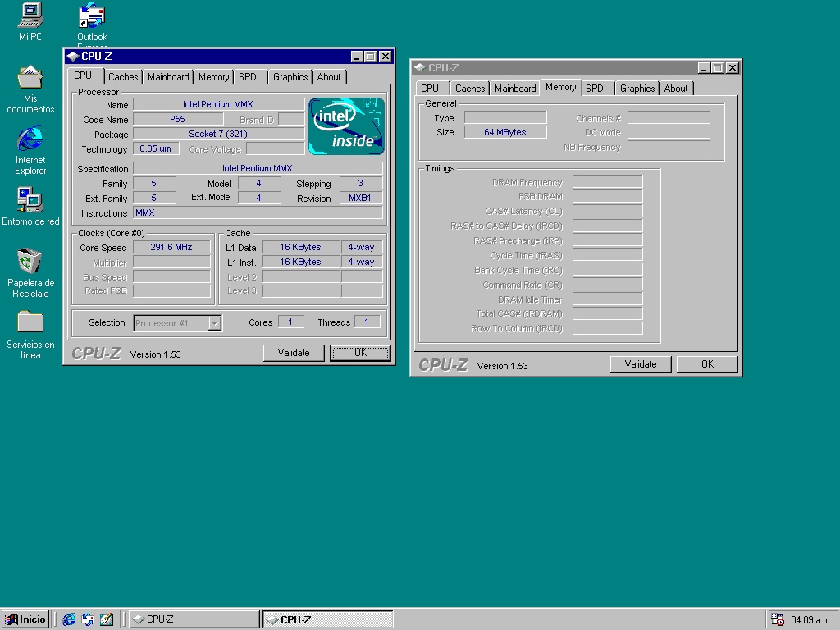This screenshot has height=630, width=840.
Task: Open the Inicio start menu
Action: pyautogui.click(x=25, y=619)
